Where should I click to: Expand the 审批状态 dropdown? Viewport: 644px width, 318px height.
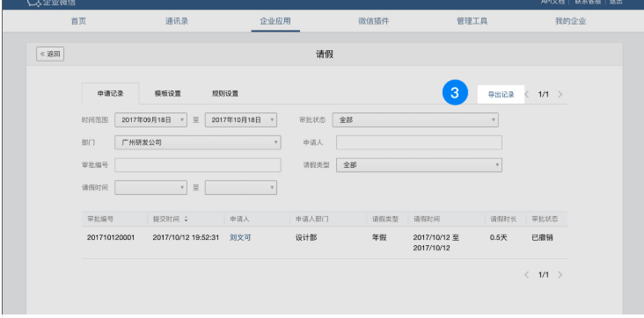click(x=415, y=119)
